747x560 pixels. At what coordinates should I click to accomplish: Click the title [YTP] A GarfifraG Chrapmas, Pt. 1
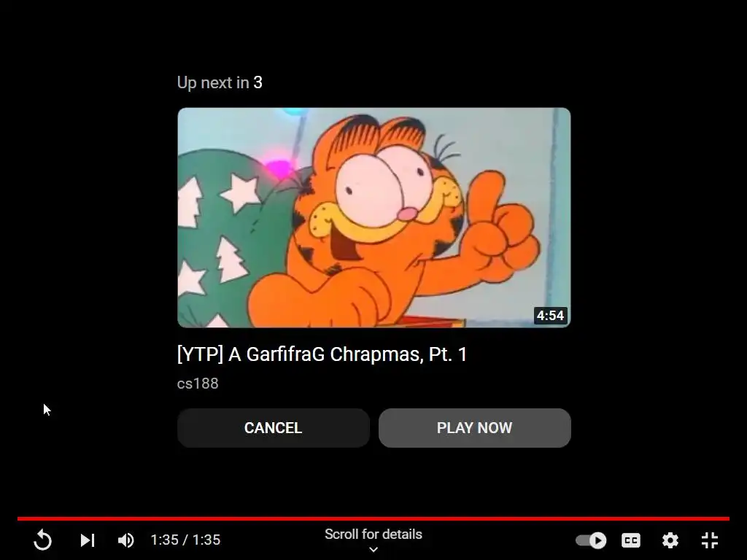coord(322,354)
